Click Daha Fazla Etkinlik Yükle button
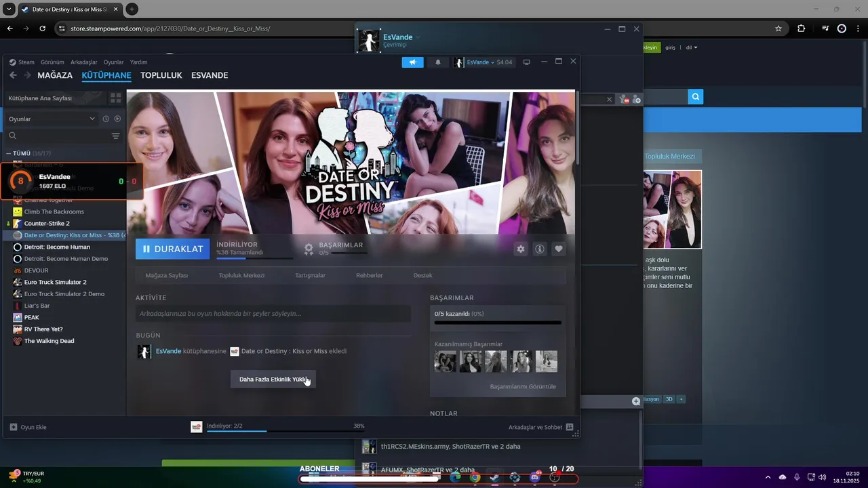Screen dimensions: 868x488 tap(273, 380)
